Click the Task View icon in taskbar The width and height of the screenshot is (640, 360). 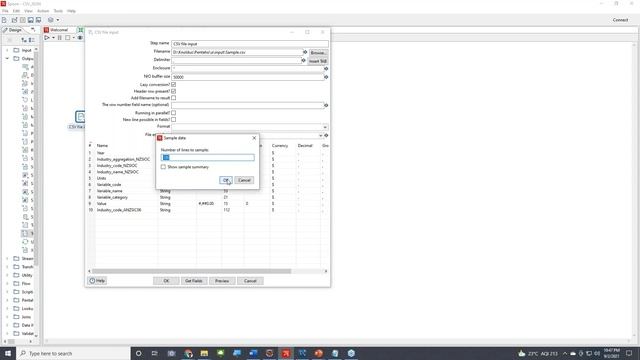(155, 353)
